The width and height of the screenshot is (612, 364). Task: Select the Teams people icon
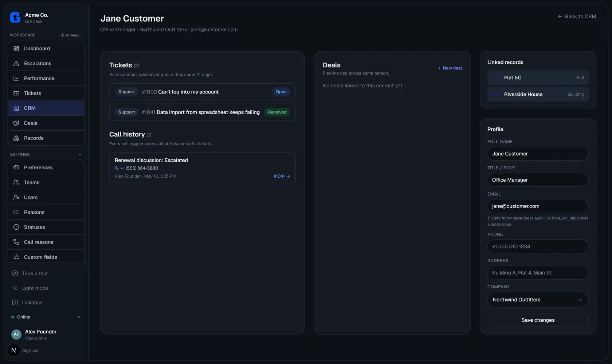click(x=16, y=182)
